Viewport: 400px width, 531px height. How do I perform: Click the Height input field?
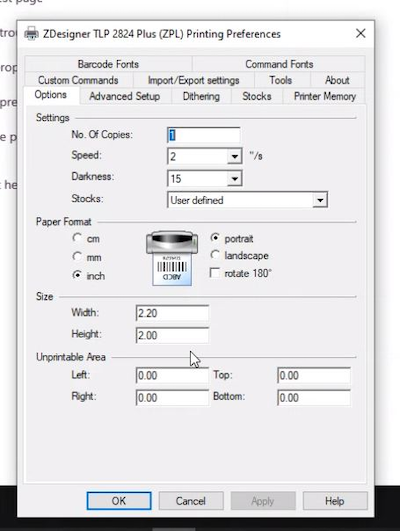click(172, 335)
